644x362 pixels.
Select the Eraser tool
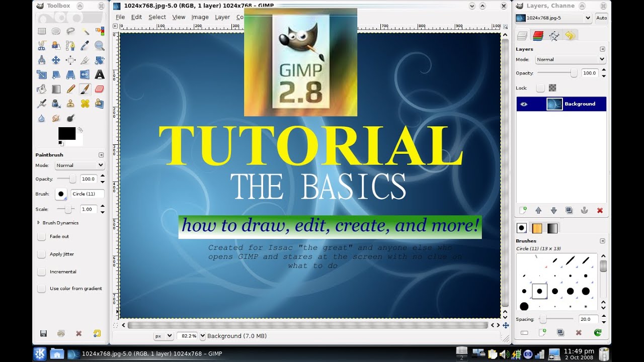100,89
